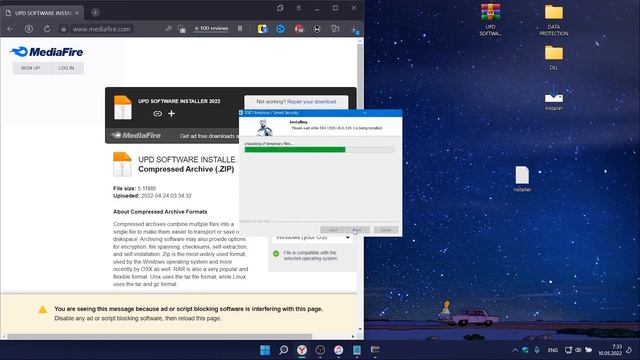Screen dimensions: 640x360
Task: Click the Back button in the installer
Action: [x=333, y=230]
